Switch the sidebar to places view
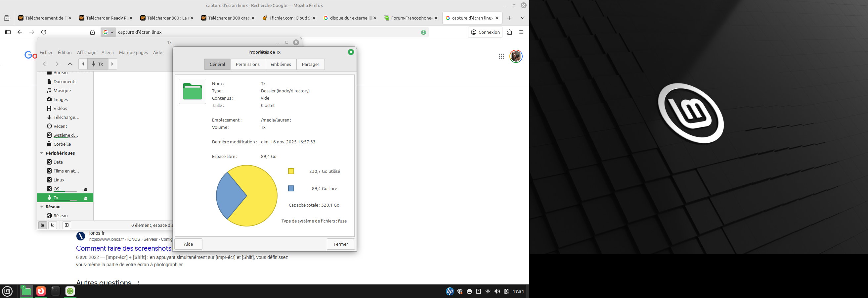The image size is (868, 298). click(42, 225)
